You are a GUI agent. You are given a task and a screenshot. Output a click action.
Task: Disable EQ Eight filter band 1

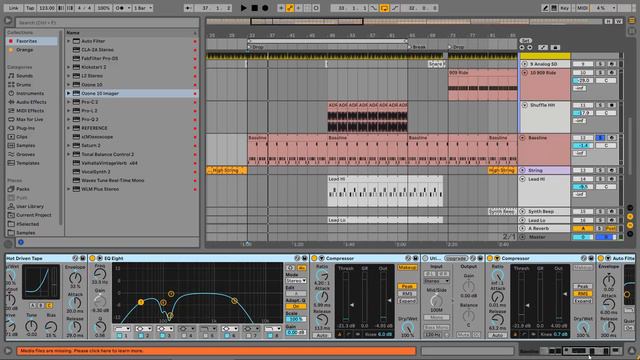click(x=119, y=336)
